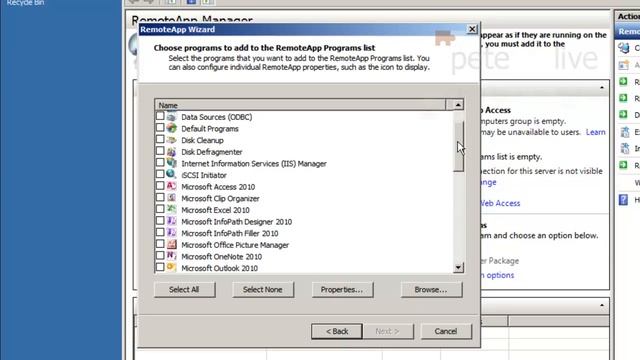The height and width of the screenshot is (360, 640).
Task: Select the Microsoft OneNote 2010 row text
Action: [221, 256]
